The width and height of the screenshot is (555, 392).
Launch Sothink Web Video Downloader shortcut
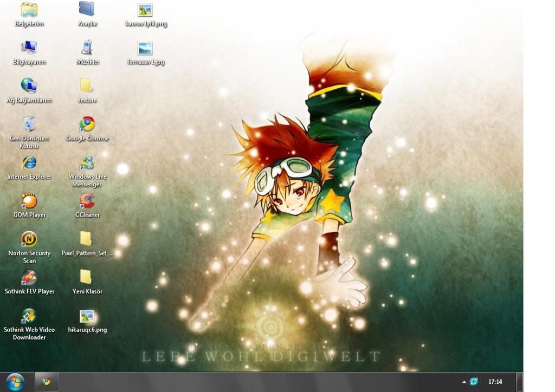(x=29, y=316)
